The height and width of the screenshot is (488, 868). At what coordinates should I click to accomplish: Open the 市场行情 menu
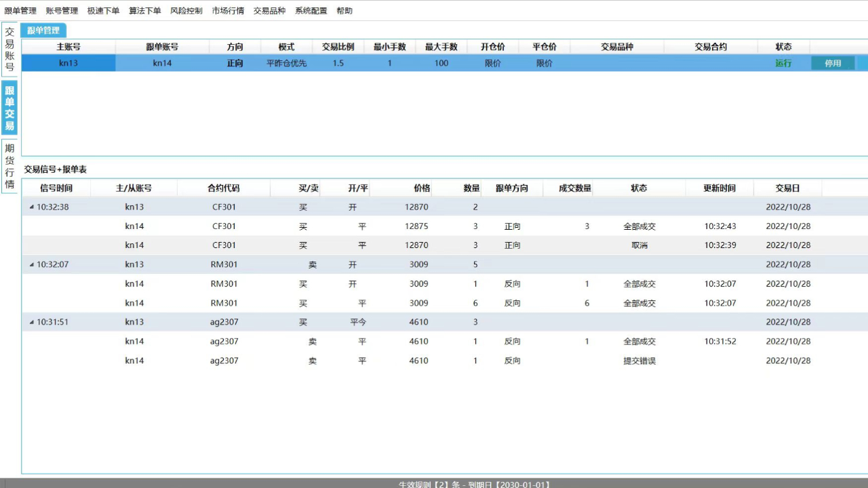point(226,10)
